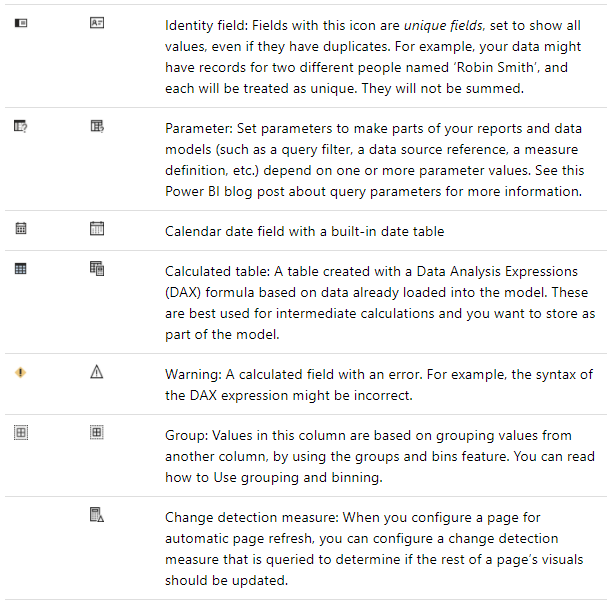The height and width of the screenshot is (608, 614).
Task: Click the Identity field description heading
Action: point(206,25)
